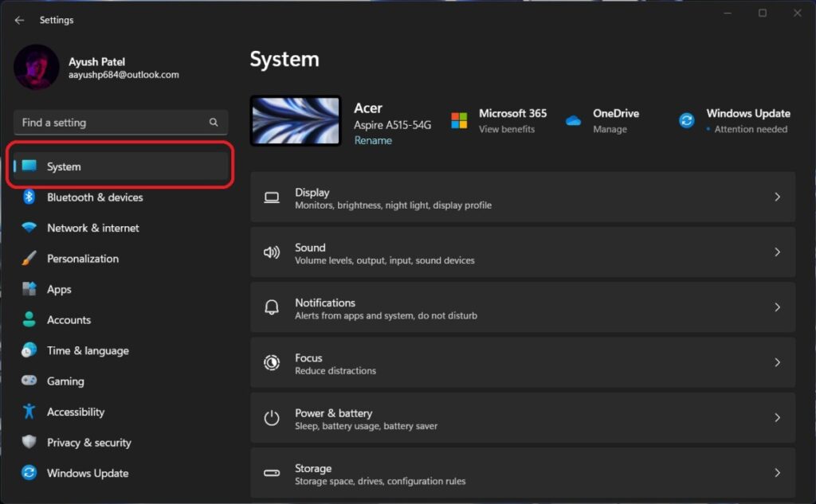Viewport: 816px width, 504px height.
Task: Open Gaming via the Xbox icon
Action: pos(29,381)
